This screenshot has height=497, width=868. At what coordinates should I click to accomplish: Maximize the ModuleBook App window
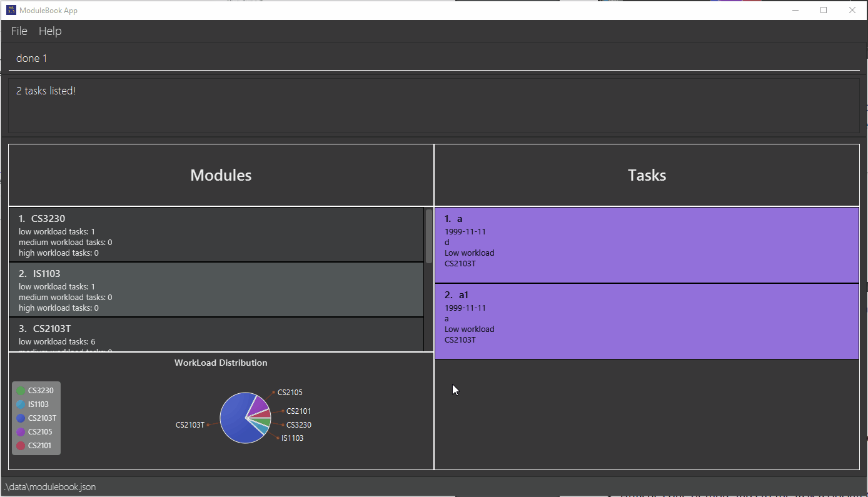pyautogui.click(x=824, y=10)
